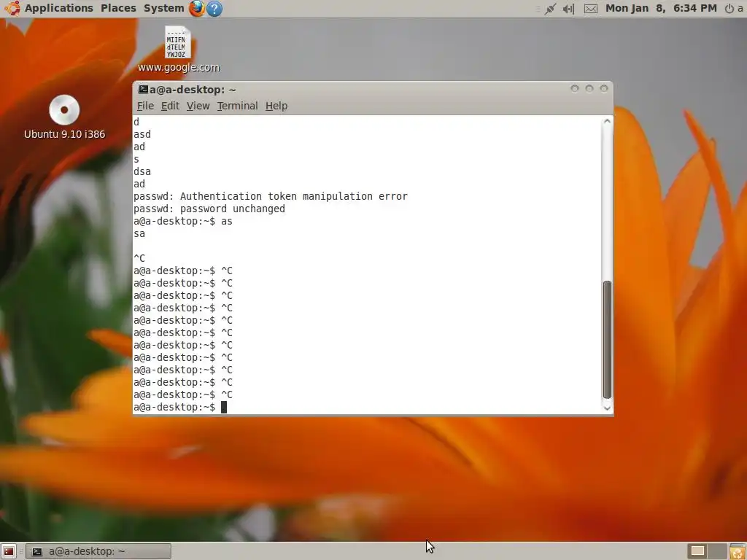The width and height of the screenshot is (747, 560).
Task: Open the Help question-mark launcher icon
Action: click(x=215, y=8)
